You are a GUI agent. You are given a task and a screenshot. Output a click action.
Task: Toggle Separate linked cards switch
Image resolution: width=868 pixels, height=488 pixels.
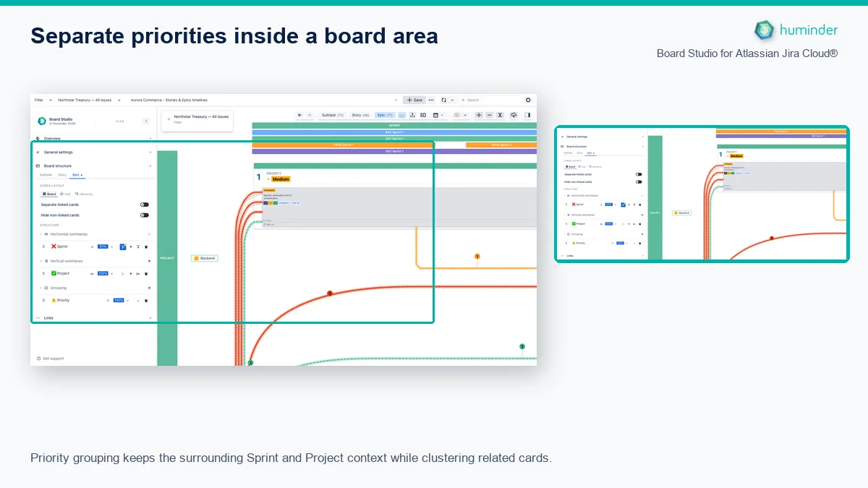pyautogui.click(x=145, y=205)
